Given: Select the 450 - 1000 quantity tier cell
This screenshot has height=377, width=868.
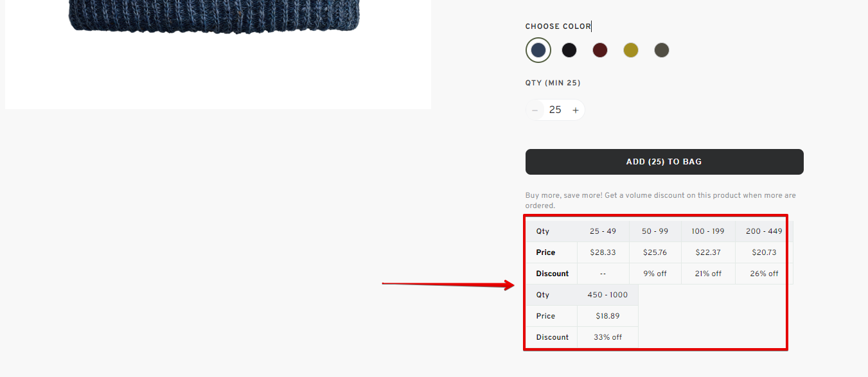Looking at the screenshot, I should (x=608, y=295).
